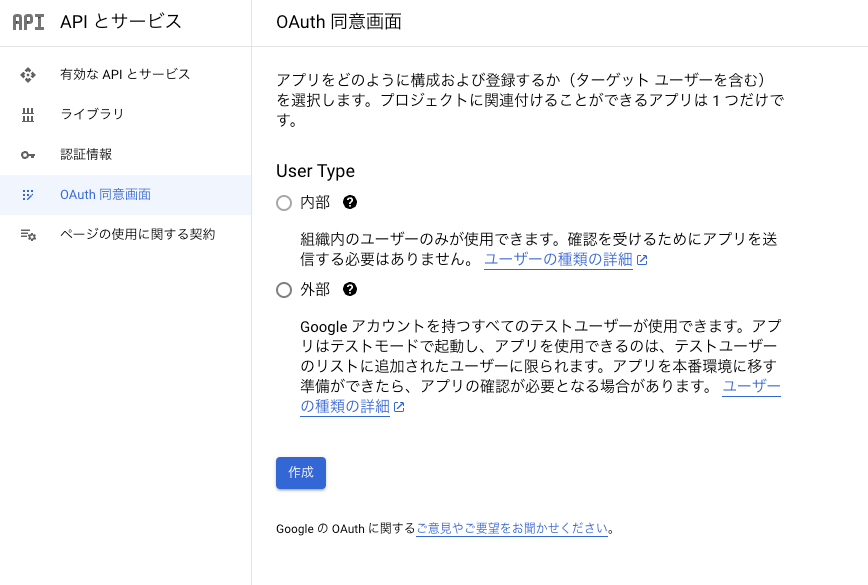The height and width of the screenshot is (585, 868).
Task: Click ユーザーの種類の詳細 link under 外部
Action: tap(344, 407)
